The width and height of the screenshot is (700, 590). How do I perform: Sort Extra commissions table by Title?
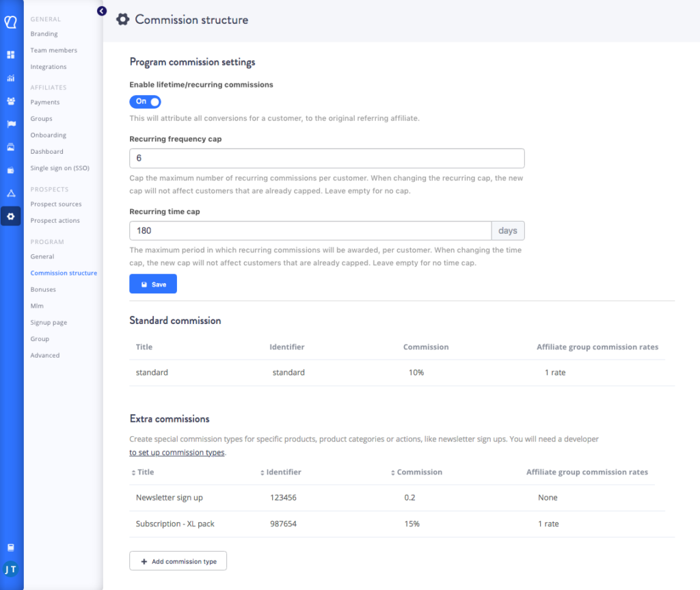[142, 472]
